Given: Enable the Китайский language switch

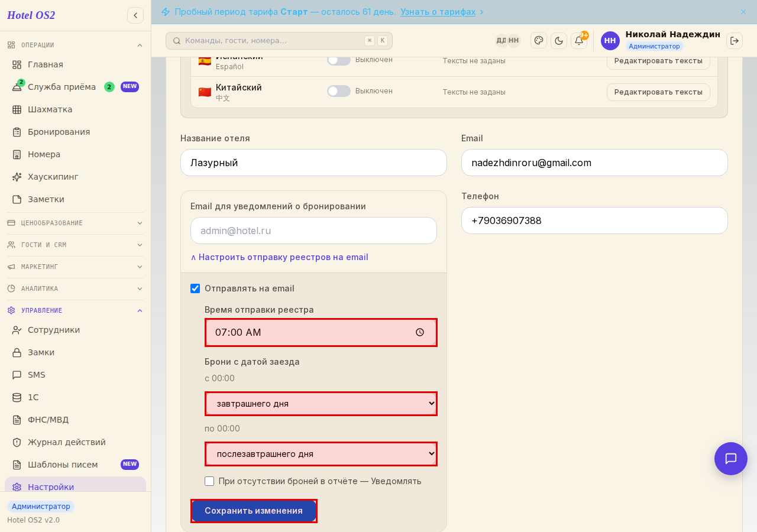Looking at the screenshot, I should [339, 91].
